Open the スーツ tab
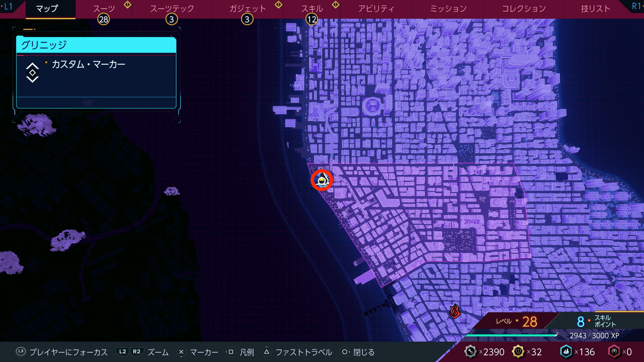This screenshot has height=362, width=644. 104,9
